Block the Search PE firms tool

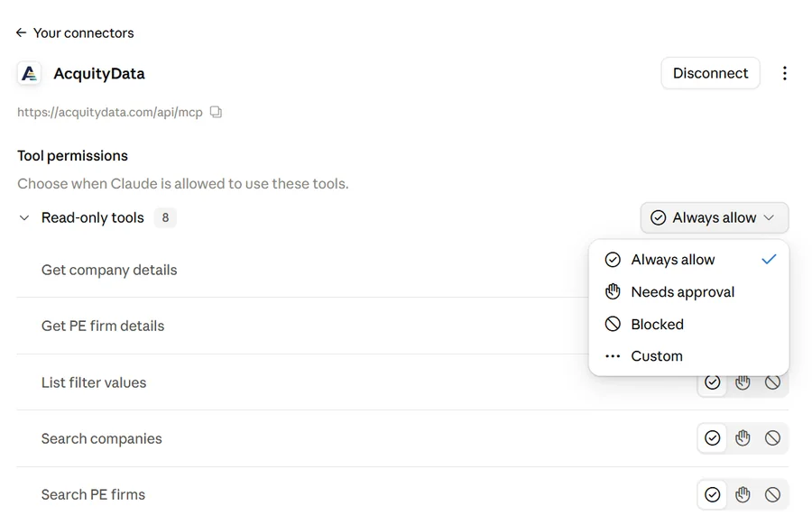click(772, 495)
